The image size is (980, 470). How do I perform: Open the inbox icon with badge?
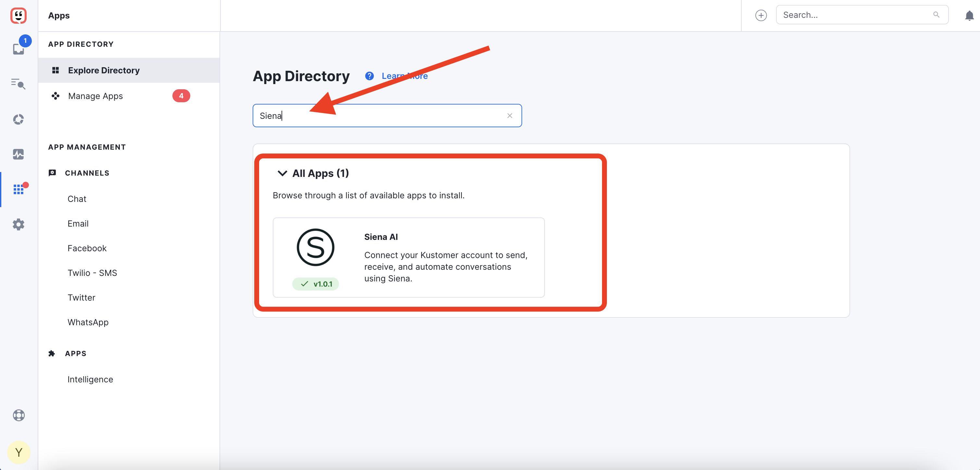tap(19, 48)
